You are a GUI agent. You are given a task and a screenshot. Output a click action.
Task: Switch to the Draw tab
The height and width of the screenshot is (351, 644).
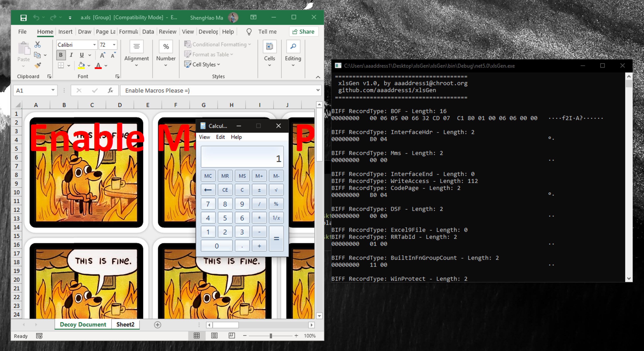[x=84, y=32]
